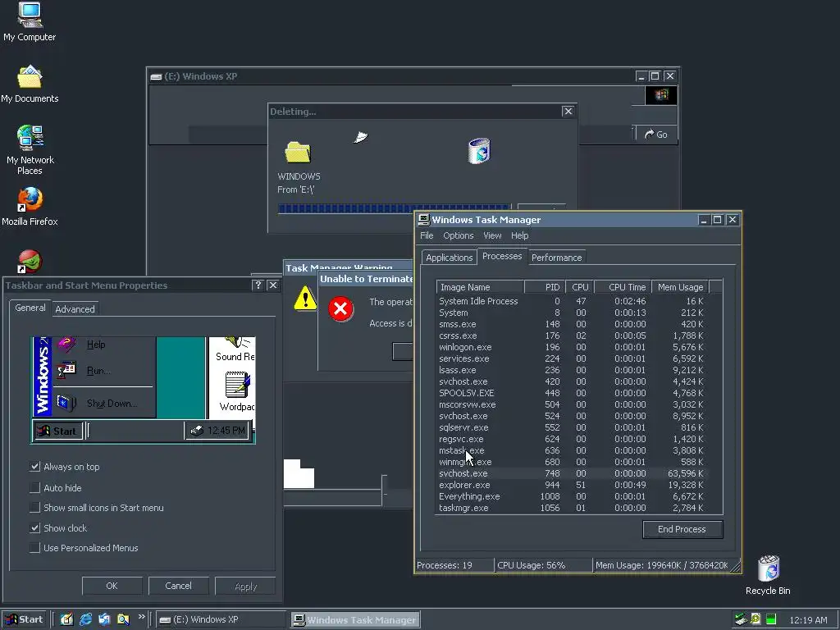This screenshot has width=840, height=630.
Task: Click the magnifier tray icon
Action: 756,619
